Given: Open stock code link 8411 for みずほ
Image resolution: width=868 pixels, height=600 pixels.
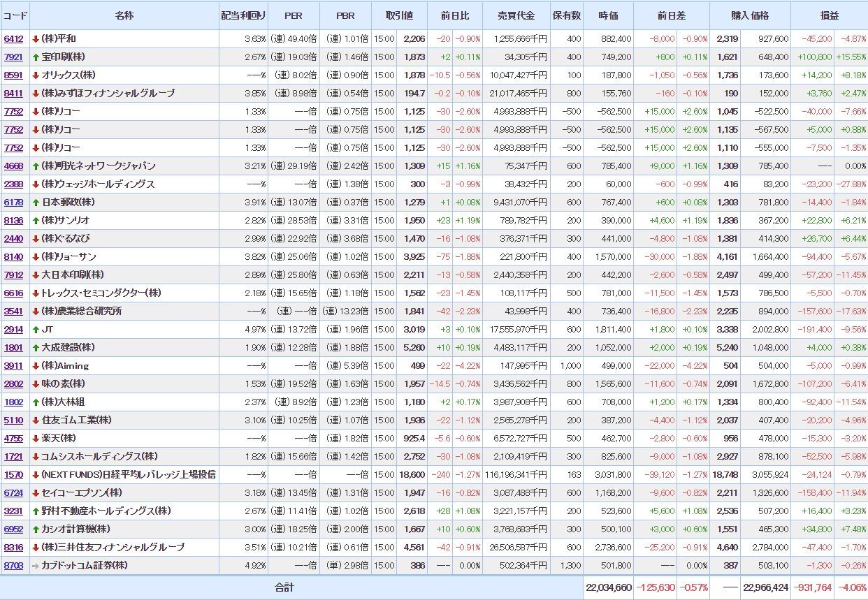Looking at the screenshot, I should point(13,93).
